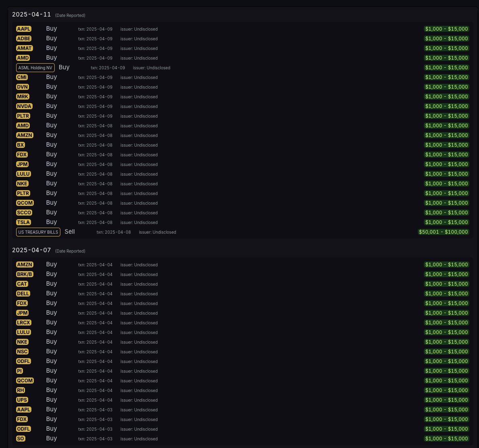Select PLTR ticker with txn 2025-04-08
479x448 pixels.
point(23,193)
